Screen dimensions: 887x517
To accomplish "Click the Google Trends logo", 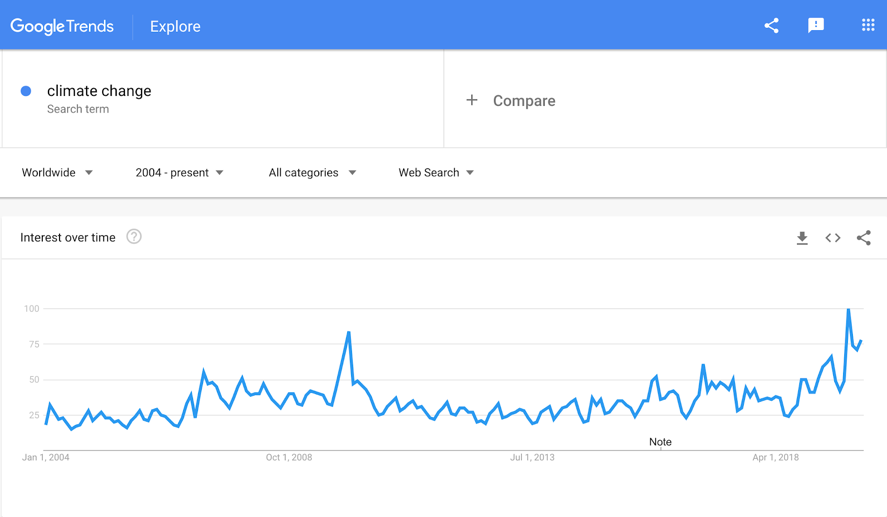I will coord(62,26).
